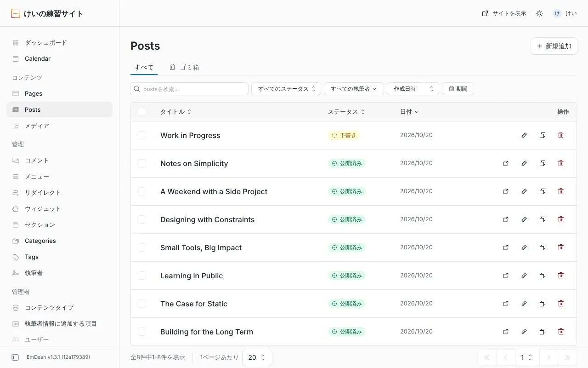
Task: Open Learning in Public on the live site
Action: 506,276
